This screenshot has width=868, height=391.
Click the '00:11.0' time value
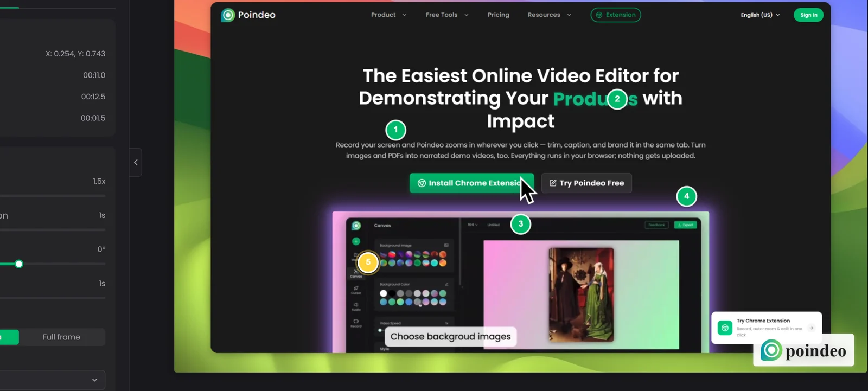click(x=94, y=75)
